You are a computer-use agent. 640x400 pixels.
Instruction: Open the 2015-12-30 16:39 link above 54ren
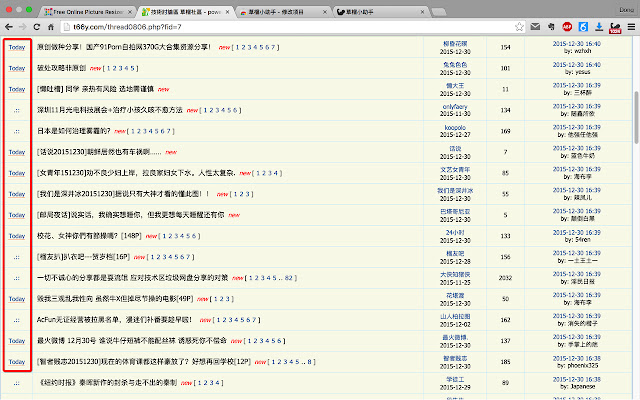click(577, 233)
